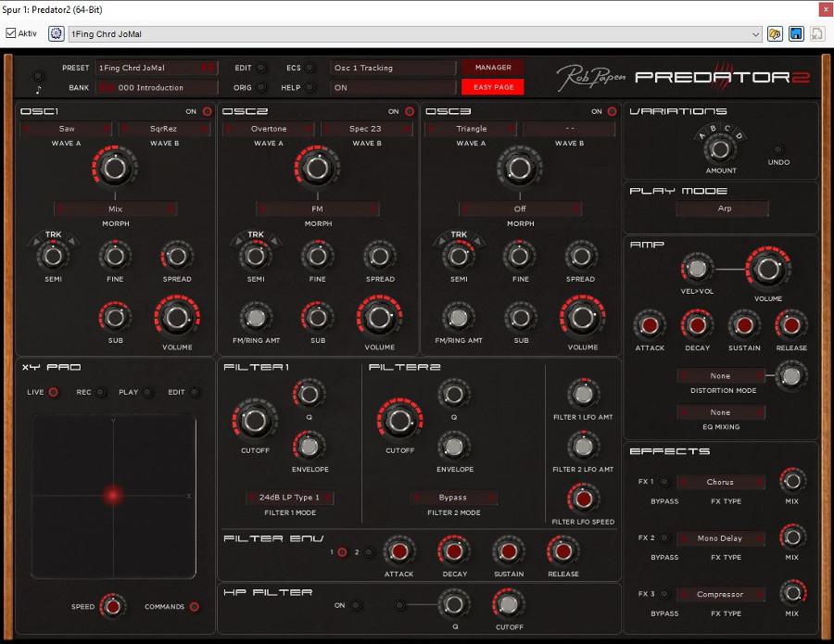This screenshot has width=834, height=644.
Task: Click the greyed-out delete preset page icon
Action: (816, 34)
